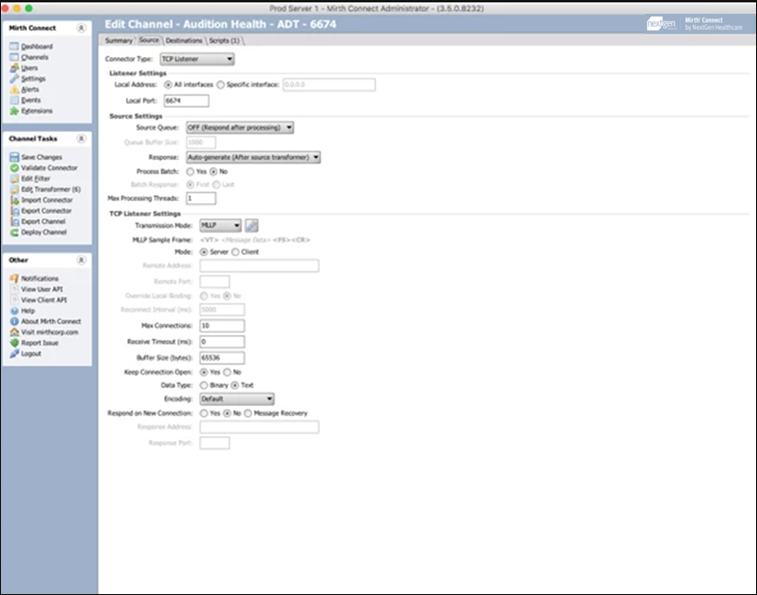Collapse the Mirth Connect panel
This screenshot has width=757, height=595.
pyautogui.click(x=81, y=28)
